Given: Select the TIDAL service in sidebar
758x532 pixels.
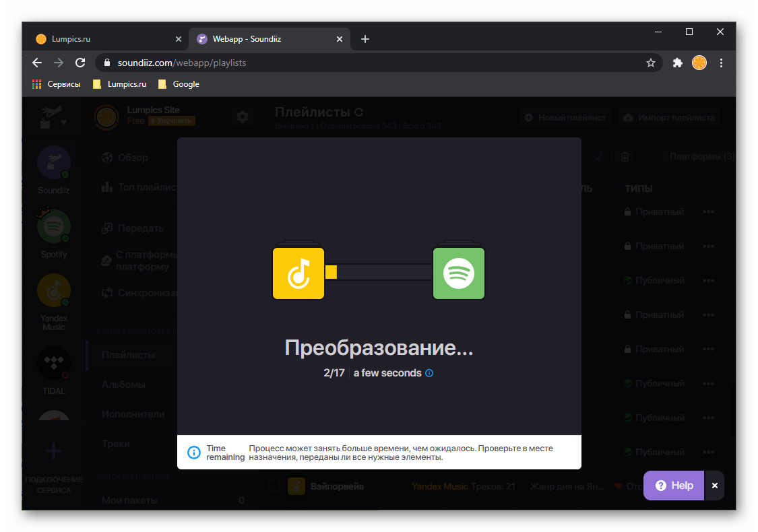Looking at the screenshot, I should (x=54, y=364).
